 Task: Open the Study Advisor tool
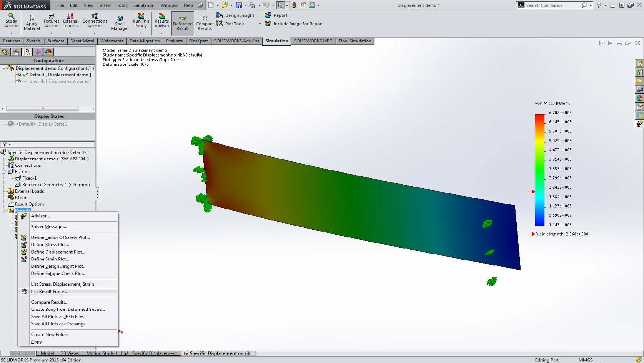[x=11, y=21]
